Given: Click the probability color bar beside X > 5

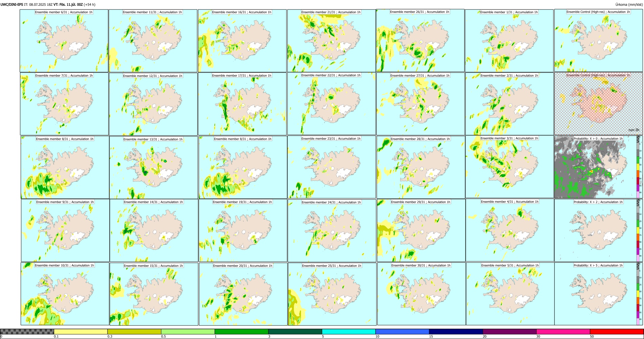Looking at the screenshot, I should click(x=638, y=294).
